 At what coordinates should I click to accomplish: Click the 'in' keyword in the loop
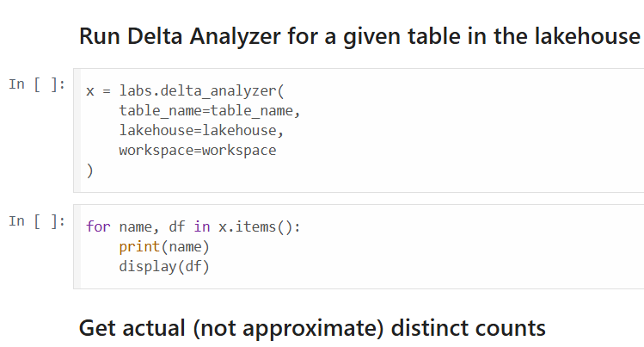tap(202, 227)
